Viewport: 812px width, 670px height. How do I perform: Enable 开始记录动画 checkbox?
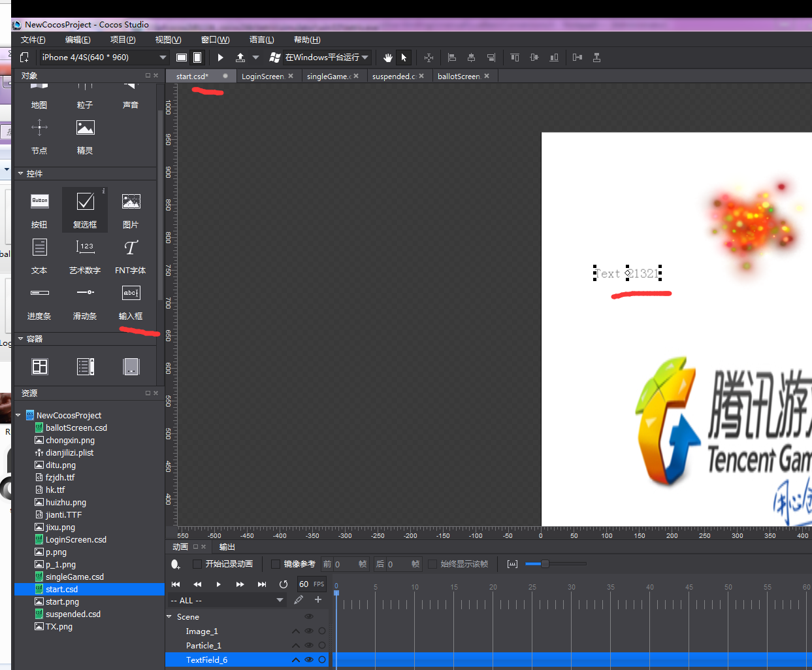tap(197, 564)
